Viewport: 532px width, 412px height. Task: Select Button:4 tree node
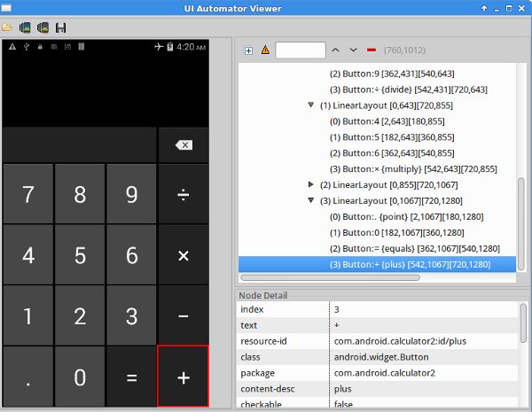387,121
